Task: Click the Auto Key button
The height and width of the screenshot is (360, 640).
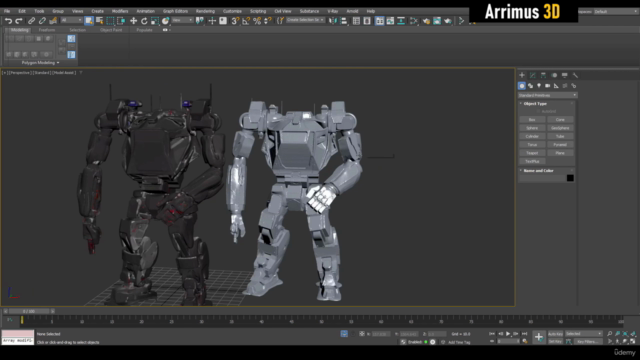Action: [x=555, y=334]
